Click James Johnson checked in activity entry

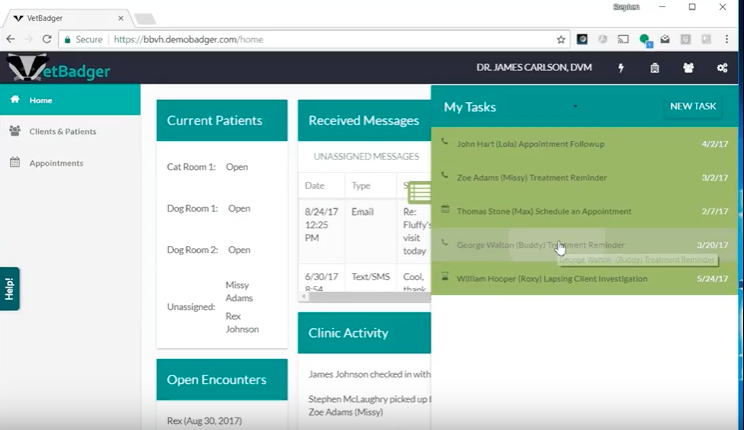370,374
